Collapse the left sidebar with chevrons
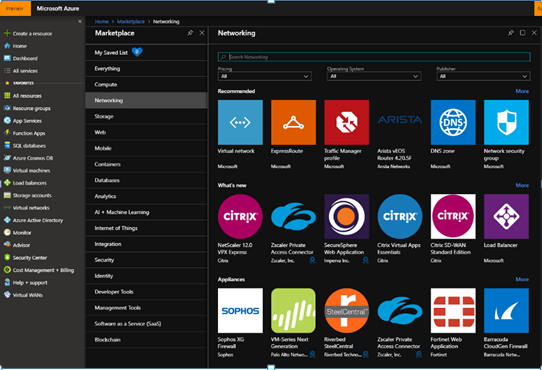The width and height of the screenshot is (542, 370). coord(80,21)
